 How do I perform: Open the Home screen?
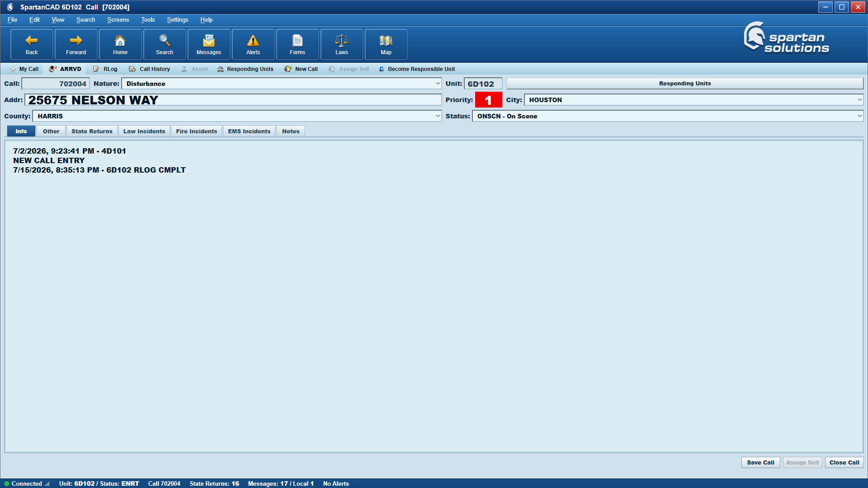click(x=120, y=44)
